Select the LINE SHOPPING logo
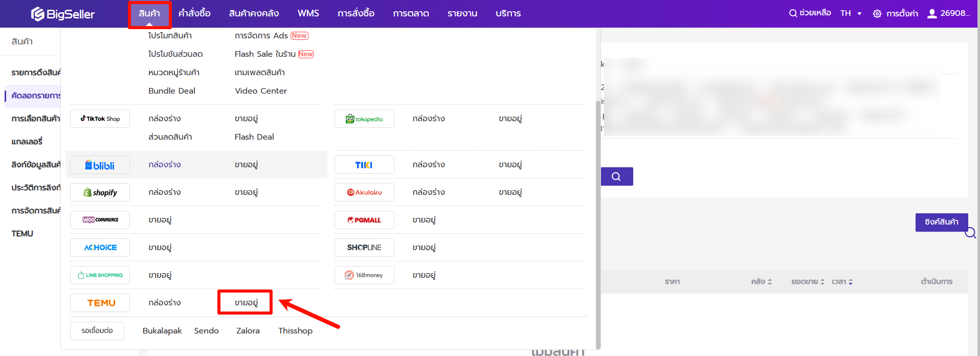980x356 pixels. (x=100, y=275)
